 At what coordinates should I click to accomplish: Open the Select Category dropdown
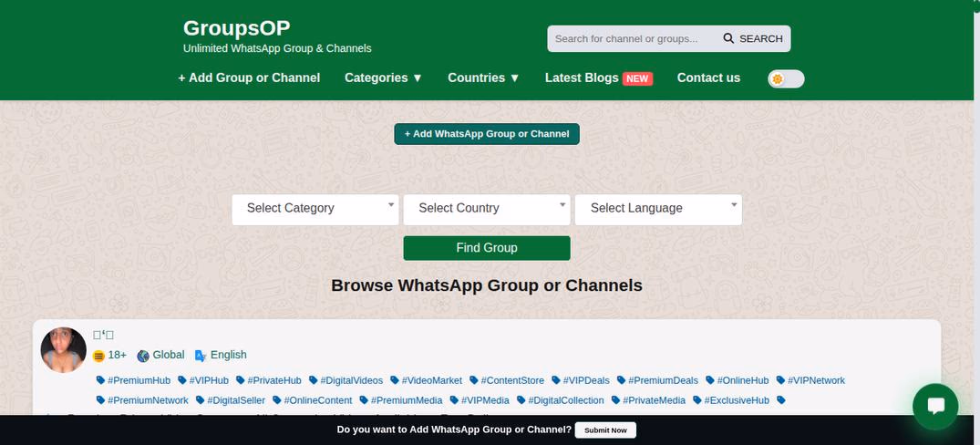[x=315, y=210]
